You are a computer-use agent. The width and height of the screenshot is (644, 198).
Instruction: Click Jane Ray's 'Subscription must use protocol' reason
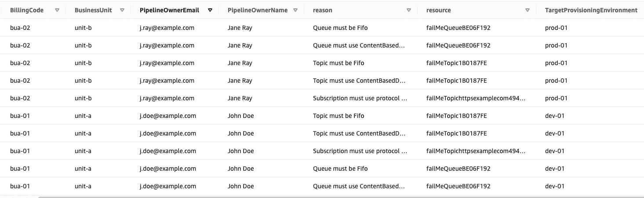360,98
